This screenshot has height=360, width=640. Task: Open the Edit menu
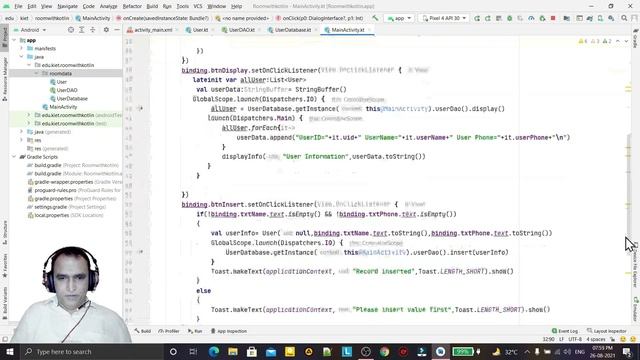(x=32, y=6)
